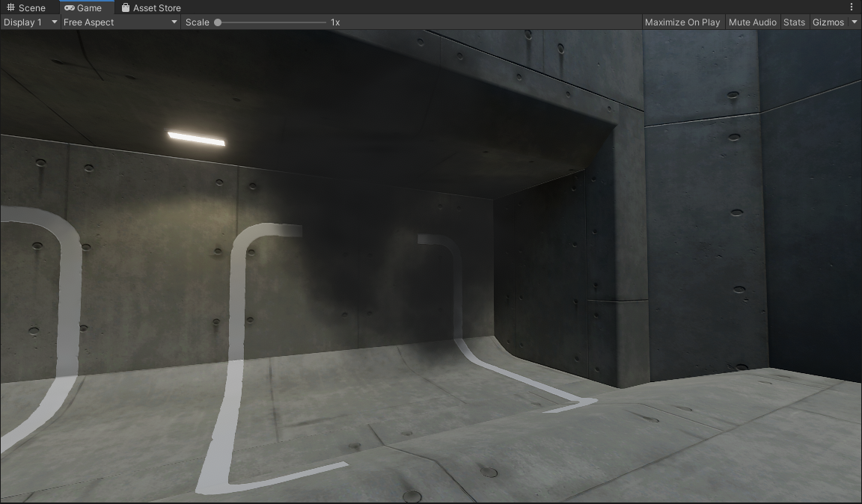The height and width of the screenshot is (504, 862).
Task: Click the Maximize On Play button
Action: [682, 22]
